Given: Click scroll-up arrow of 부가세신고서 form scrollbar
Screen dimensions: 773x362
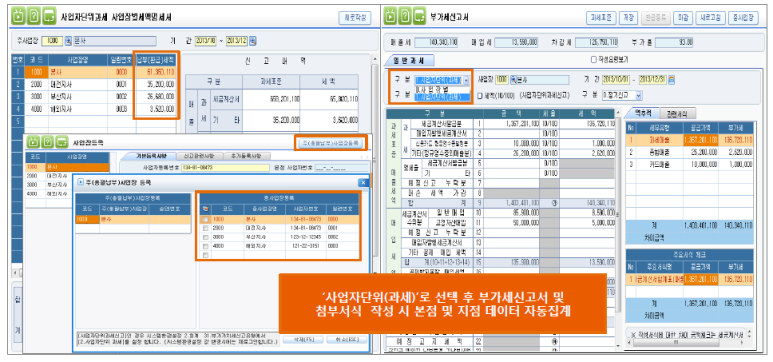Looking at the screenshot, I should 619,113.
